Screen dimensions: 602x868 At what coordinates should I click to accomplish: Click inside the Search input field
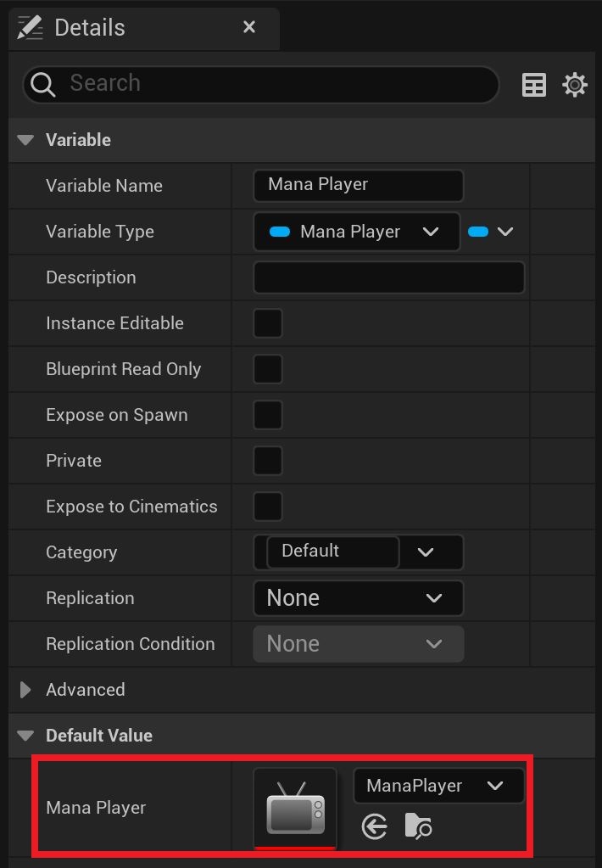tap(254, 84)
